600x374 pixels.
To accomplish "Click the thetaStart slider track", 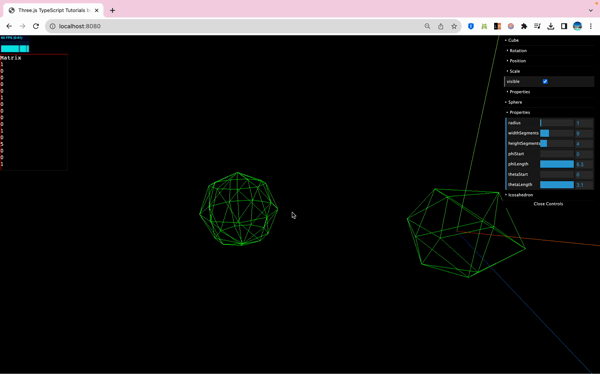I will pos(557,174).
